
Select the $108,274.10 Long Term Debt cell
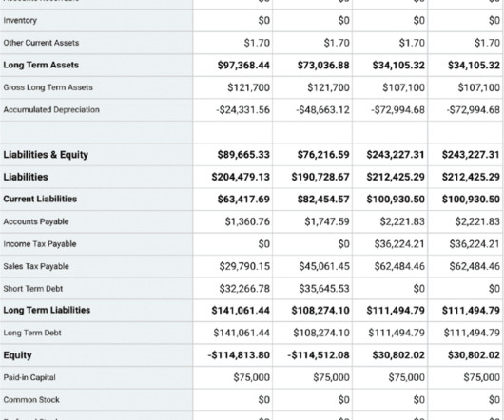(321, 333)
